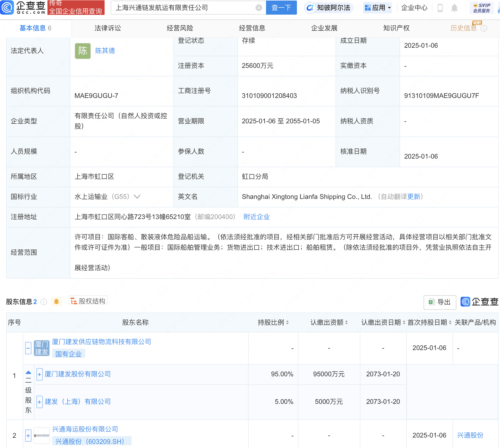Open 兴通海运股份有限公司 link

point(85,429)
